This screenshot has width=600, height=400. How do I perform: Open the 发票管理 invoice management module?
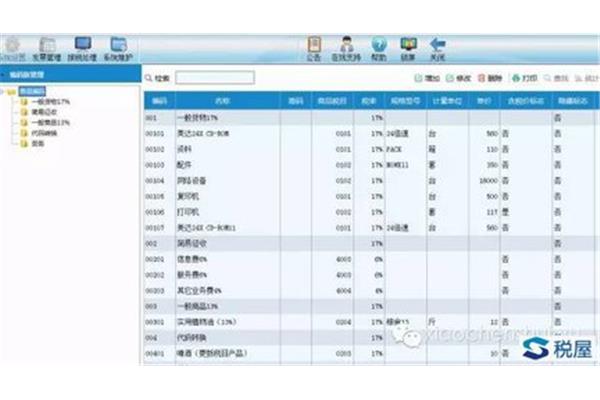click(46, 50)
